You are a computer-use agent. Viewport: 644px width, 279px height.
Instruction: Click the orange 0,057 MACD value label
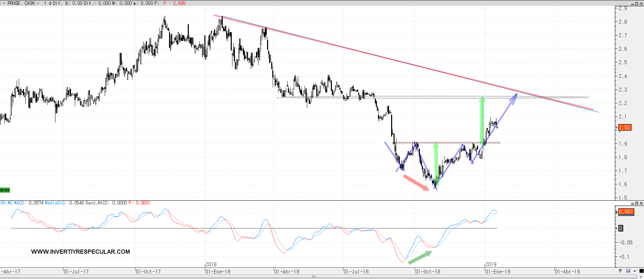(x=626, y=212)
